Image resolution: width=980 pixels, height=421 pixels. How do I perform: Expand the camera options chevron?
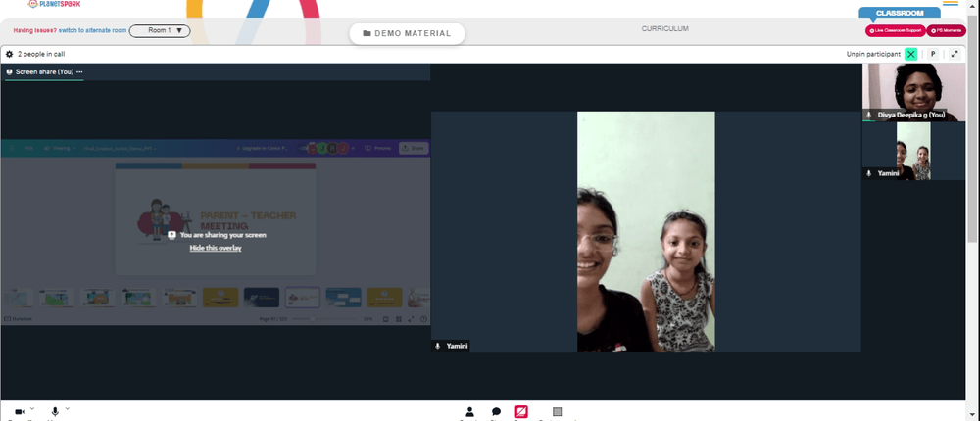[x=32, y=409]
